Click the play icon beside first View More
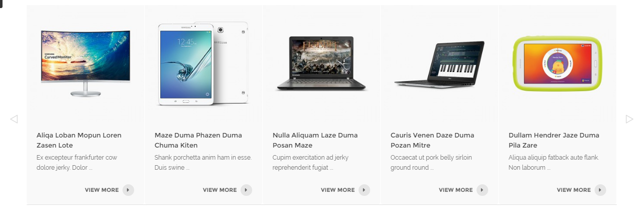Viewport: 644px width, 210px height. coord(128,190)
